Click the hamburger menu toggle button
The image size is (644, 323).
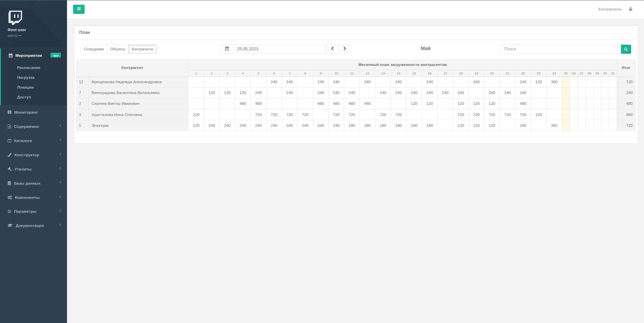pyautogui.click(x=79, y=9)
